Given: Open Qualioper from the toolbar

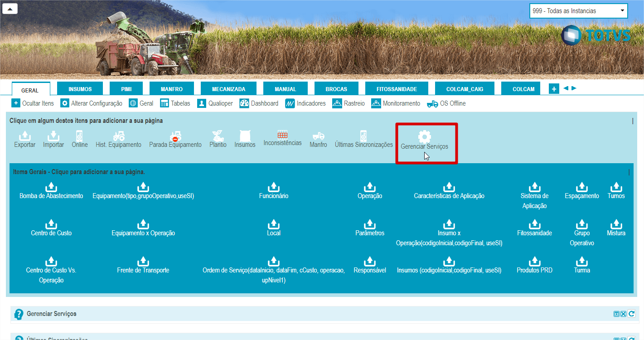Looking at the screenshot, I should [x=215, y=103].
